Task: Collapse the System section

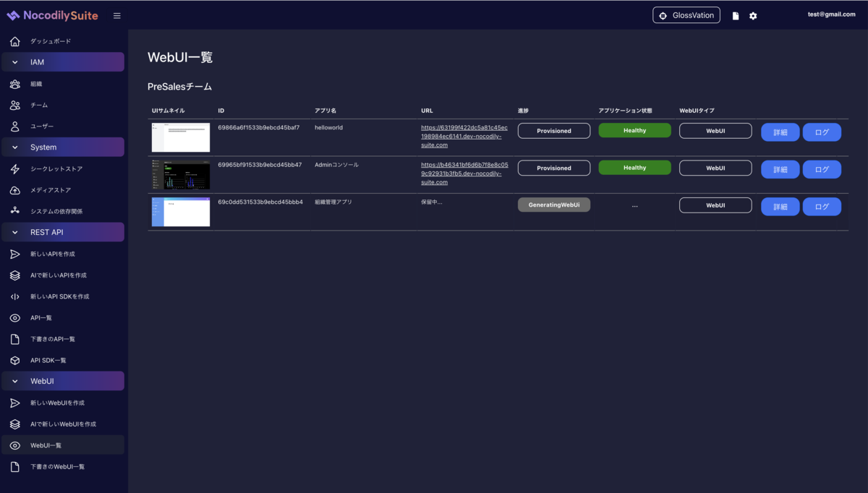Action: [63, 147]
